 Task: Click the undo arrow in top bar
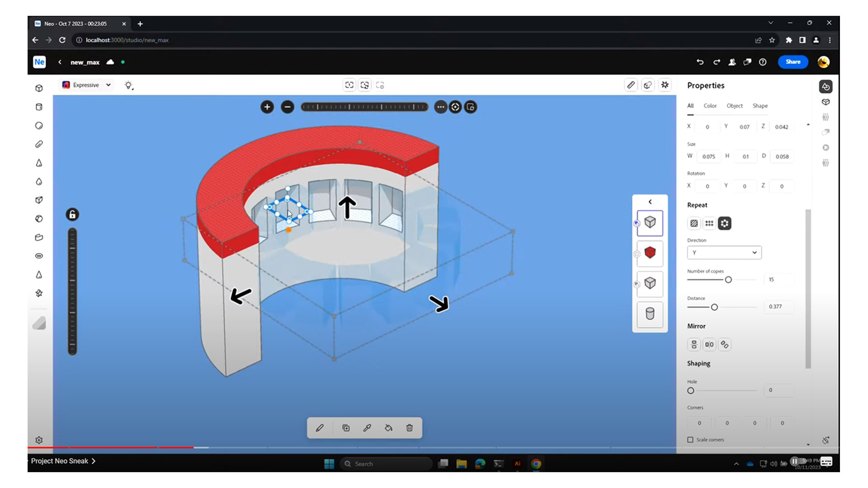pos(700,62)
